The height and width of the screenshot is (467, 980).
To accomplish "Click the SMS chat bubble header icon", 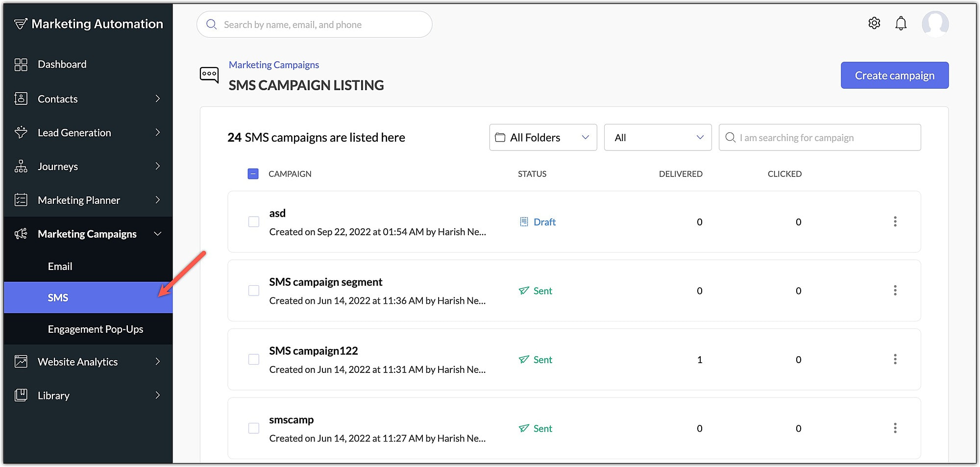I will [x=209, y=75].
